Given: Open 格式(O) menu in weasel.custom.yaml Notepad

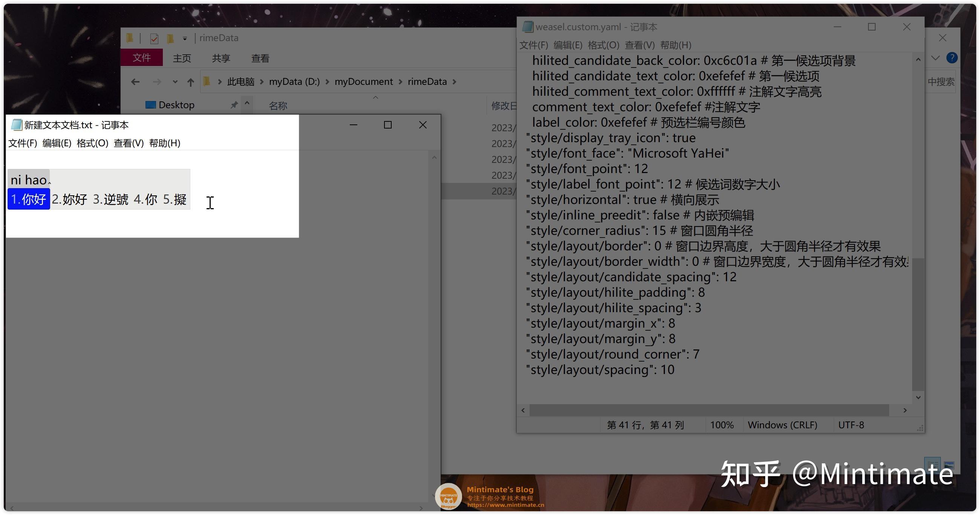Looking at the screenshot, I should [603, 45].
